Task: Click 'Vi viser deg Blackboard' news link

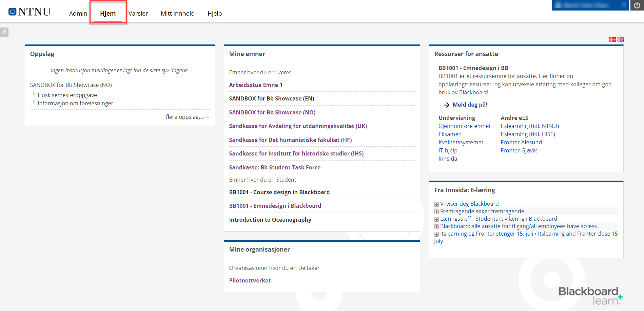Action: tap(469, 204)
